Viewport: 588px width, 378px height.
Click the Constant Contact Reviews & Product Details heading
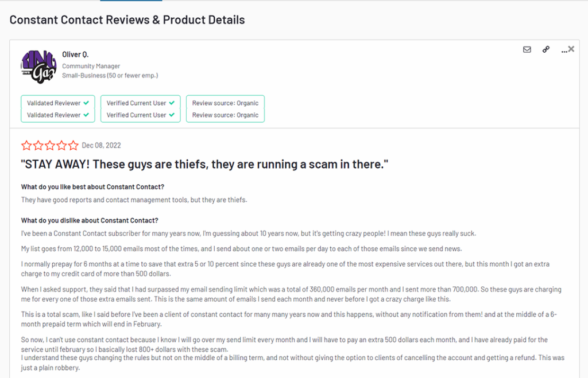tap(127, 20)
